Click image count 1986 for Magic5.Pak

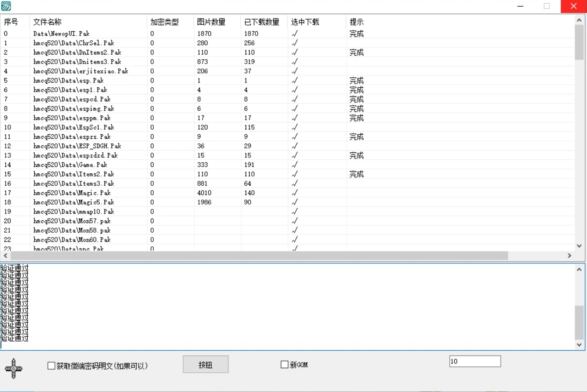click(x=204, y=202)
